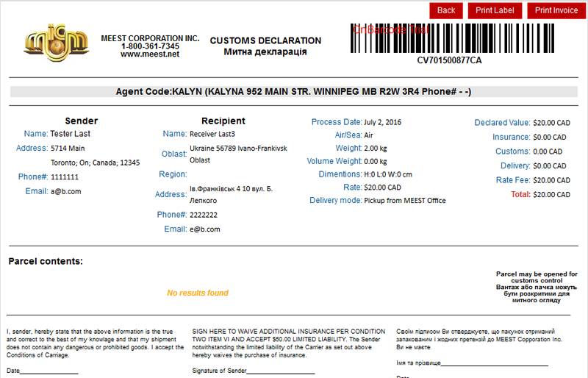Select Total $20.00 CAD amount

[x=552, y=194]
